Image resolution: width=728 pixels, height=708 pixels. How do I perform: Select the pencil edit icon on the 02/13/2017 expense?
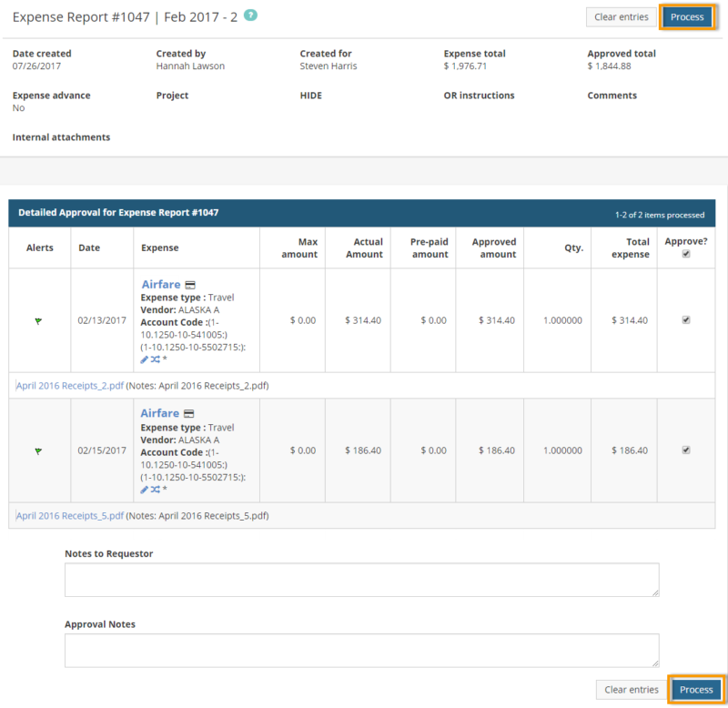click(144, 359)
